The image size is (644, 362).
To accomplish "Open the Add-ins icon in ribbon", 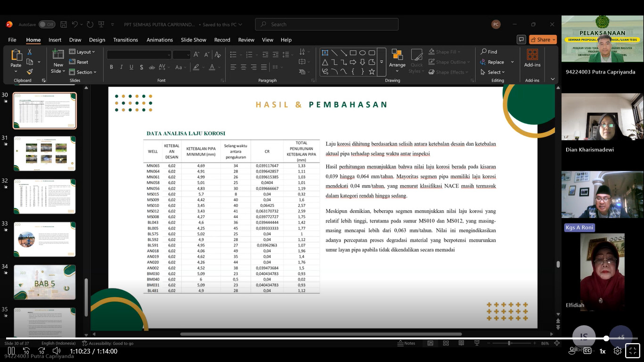I will 532,58.
